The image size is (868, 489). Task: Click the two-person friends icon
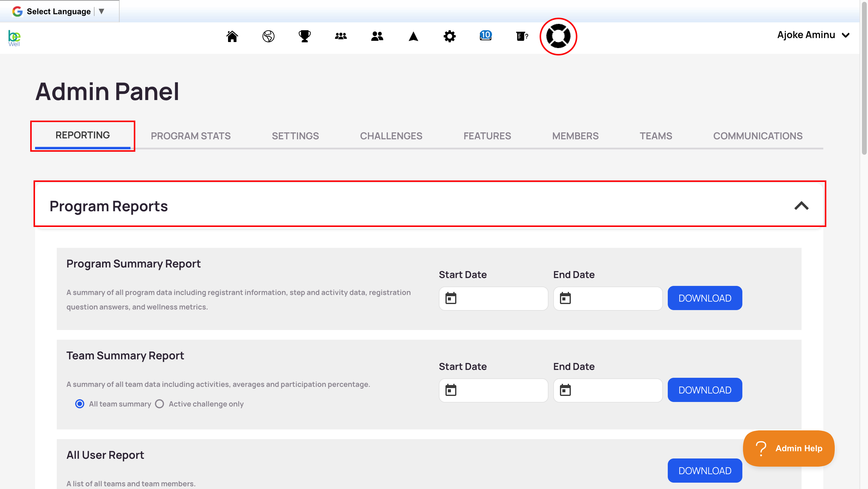[377, 36]
